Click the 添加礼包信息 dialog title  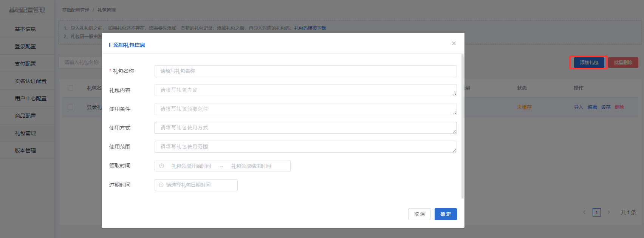[x=129, y=45]
